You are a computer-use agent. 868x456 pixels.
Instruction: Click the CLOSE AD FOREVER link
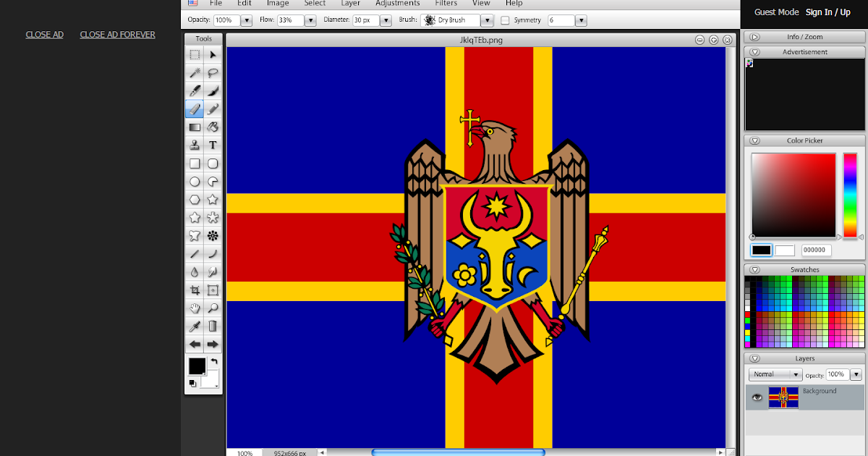tap(117, 34)
